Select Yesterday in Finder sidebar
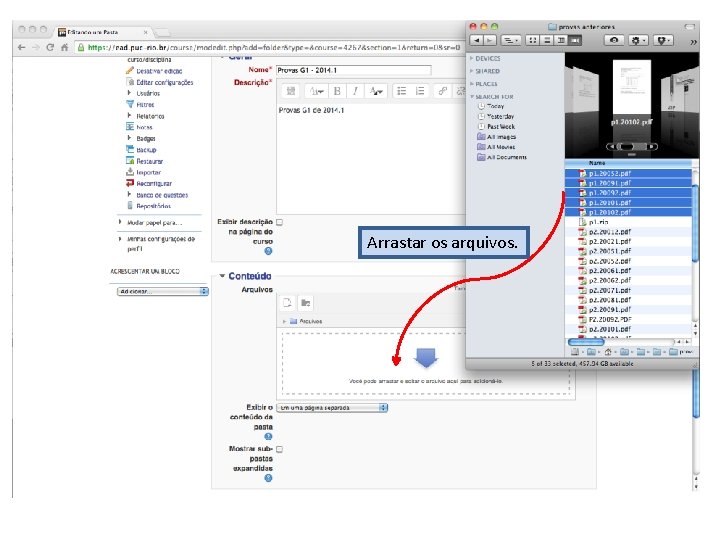 pos(501,117)
